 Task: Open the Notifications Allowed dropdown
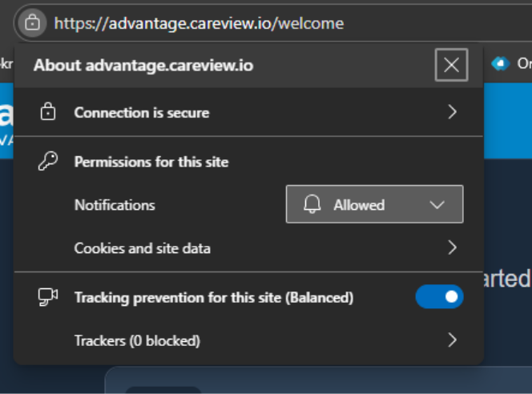tap(374, 204)
